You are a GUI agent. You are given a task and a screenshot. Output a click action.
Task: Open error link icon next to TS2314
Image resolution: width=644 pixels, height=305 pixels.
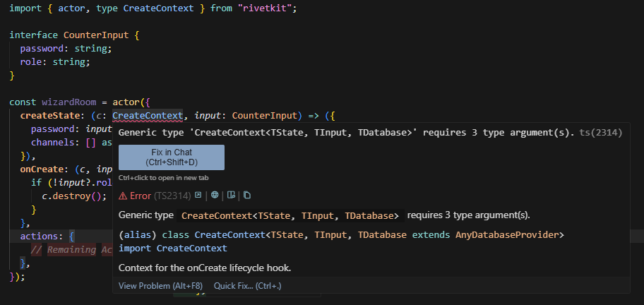tap(198, 196)
